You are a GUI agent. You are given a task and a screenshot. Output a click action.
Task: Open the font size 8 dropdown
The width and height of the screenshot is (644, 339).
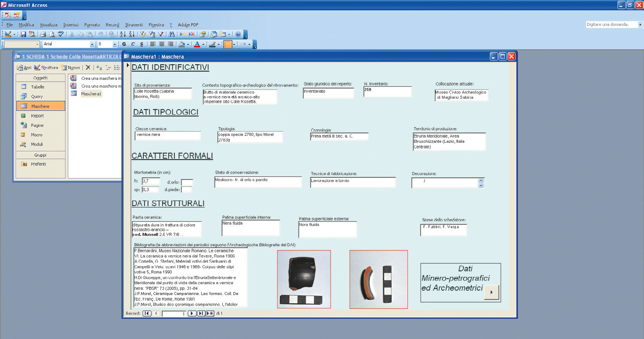pos(115,44)
